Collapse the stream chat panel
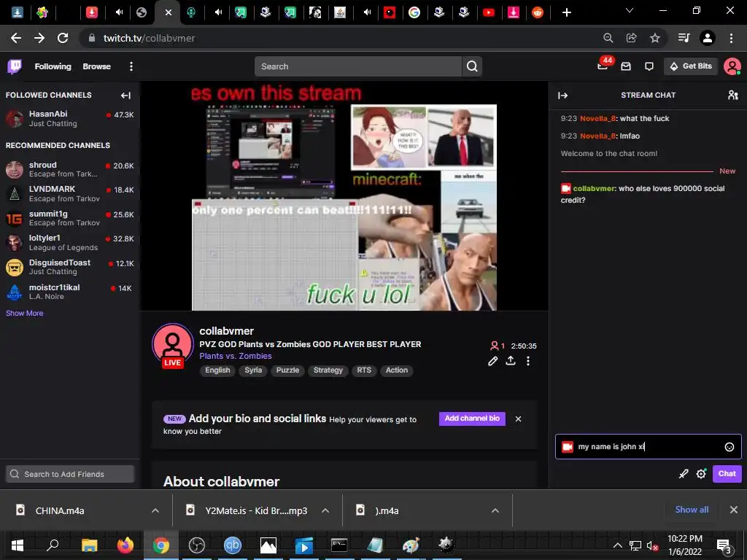 (562, 96)
